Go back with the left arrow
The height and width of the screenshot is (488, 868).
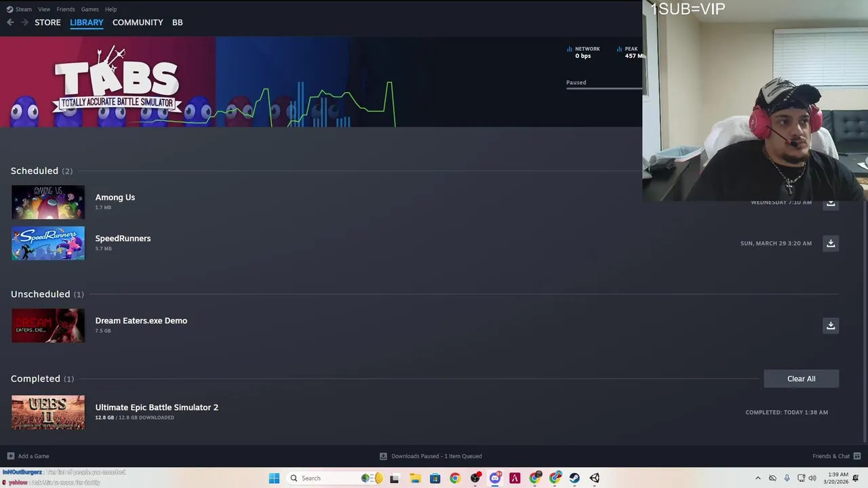click(x=10, y=22)
